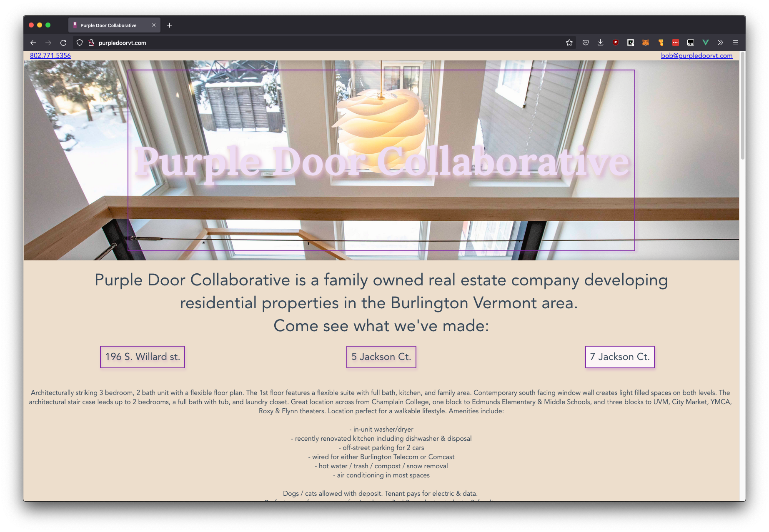The height and width of the screenshot is (532, 769).
Task: Go back to the previous page
Action: (x=33, y=42)
